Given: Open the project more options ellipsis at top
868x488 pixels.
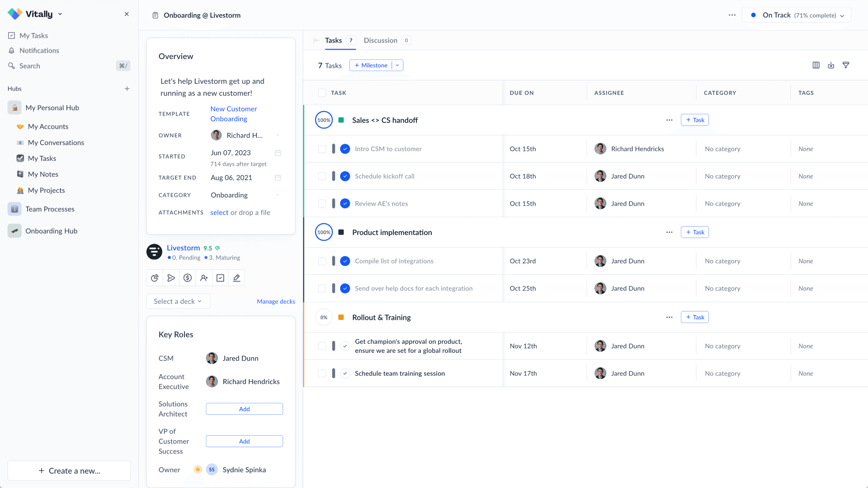Looking at the screenshot, I should (x=732, y=15).
